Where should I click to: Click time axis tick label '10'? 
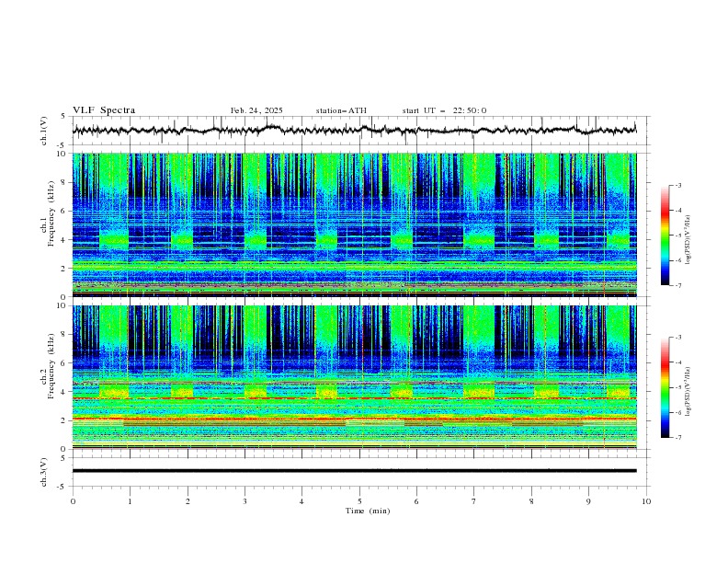[x=646, y=501]
